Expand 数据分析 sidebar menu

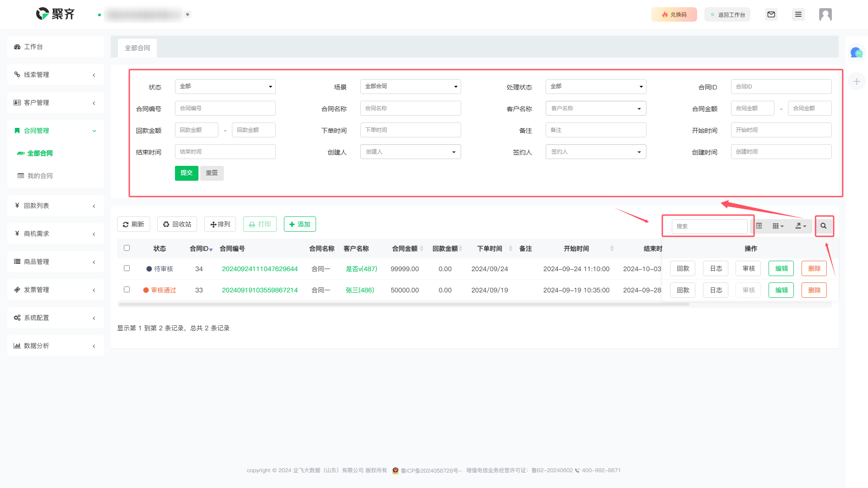click(56, 346)
